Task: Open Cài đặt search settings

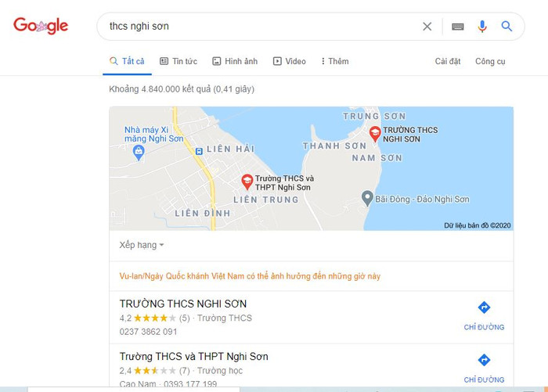Action: click(448, 61)
